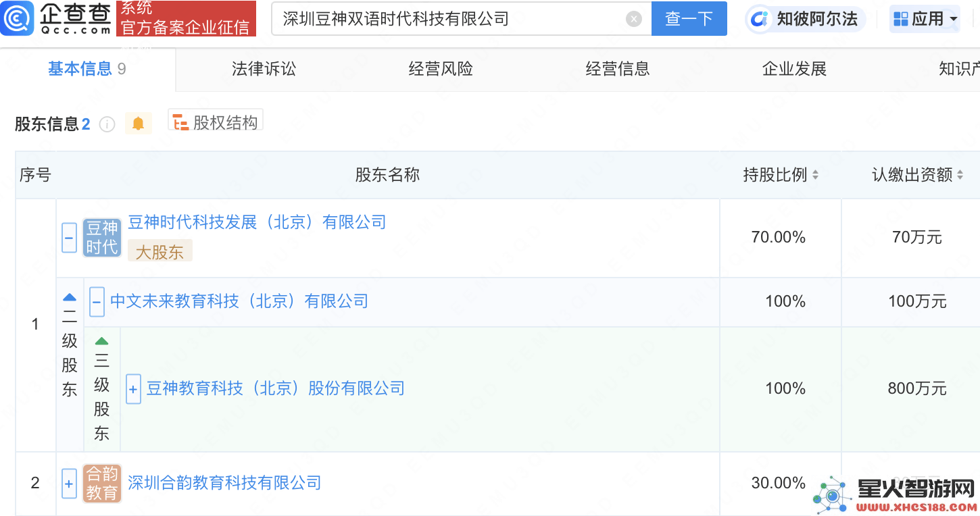Open 知彼阿尔法 assistant
The height and width of the screenshot is (516, 980).
click(x=806, y=19)
